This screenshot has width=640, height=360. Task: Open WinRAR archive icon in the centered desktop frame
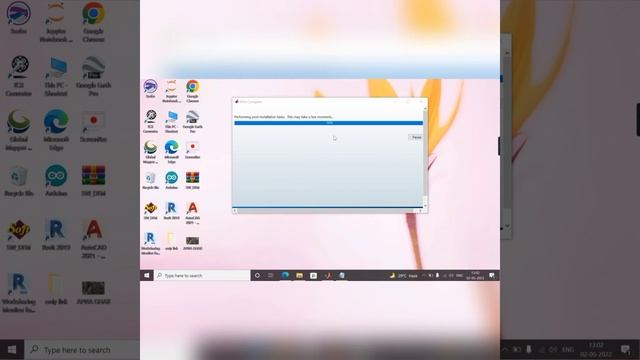point(192,180)
